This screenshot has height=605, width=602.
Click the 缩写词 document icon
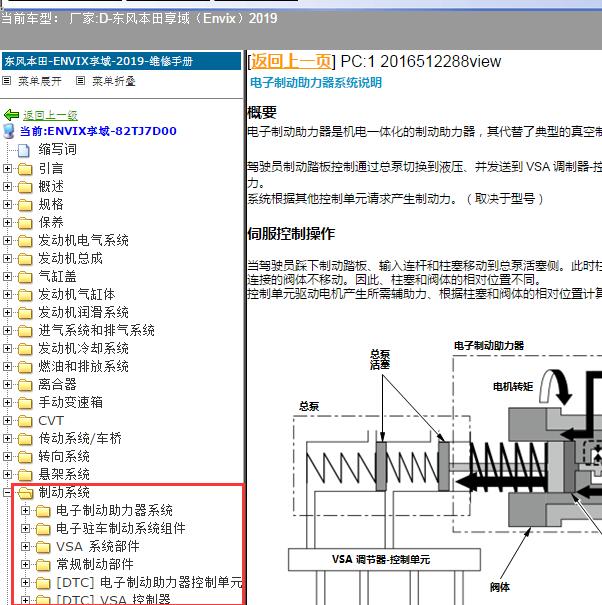coord(24,150)
